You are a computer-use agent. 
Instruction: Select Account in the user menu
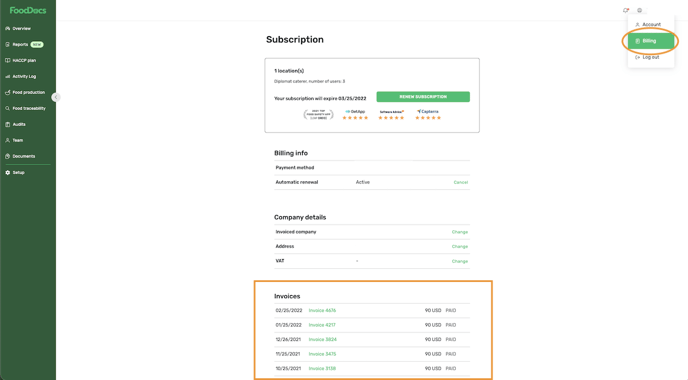[651, 25]
